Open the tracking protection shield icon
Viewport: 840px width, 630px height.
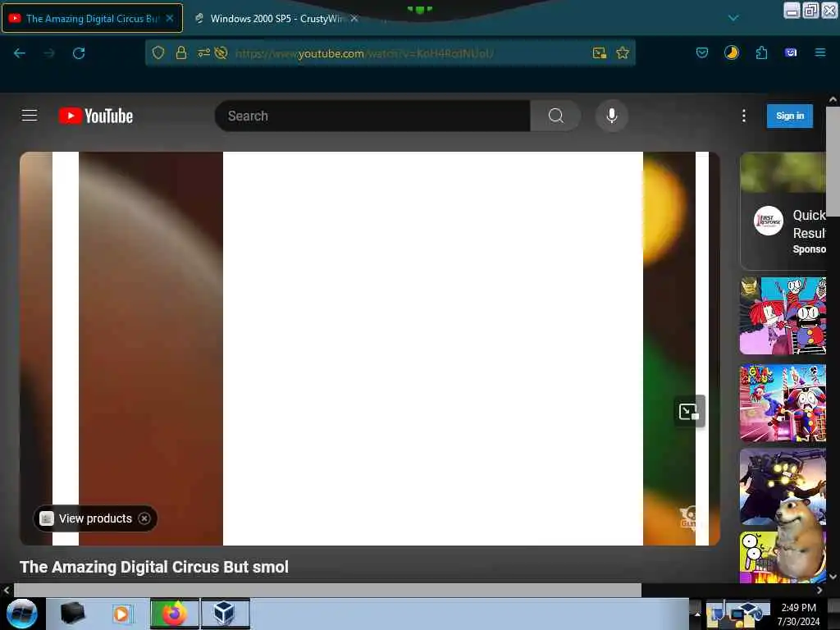(x=158, y=52)
